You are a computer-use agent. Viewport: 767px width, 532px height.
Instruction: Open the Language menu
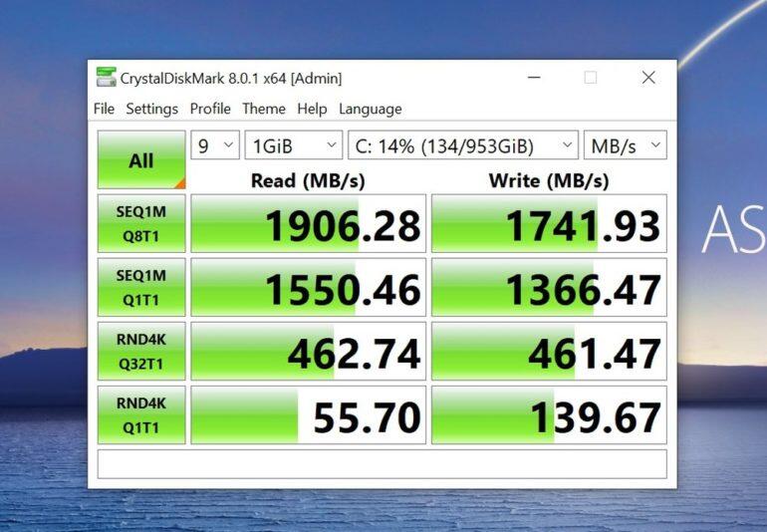[x=371, y=109]
